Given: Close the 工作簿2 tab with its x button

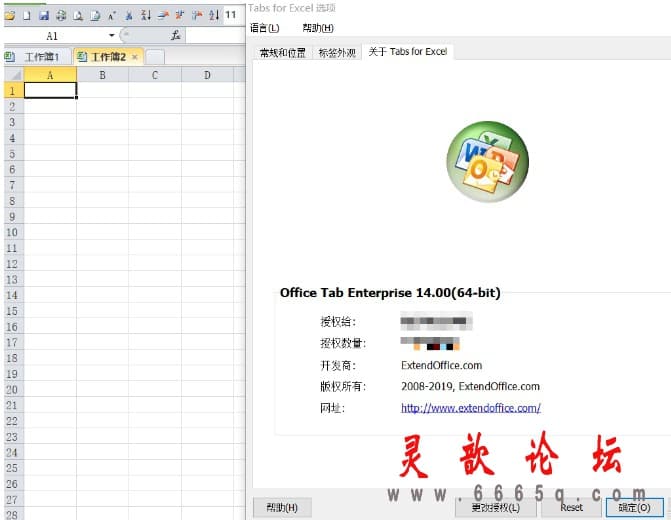Looking at the screenshot, I should pyautogui.click(x=135, y=56).
